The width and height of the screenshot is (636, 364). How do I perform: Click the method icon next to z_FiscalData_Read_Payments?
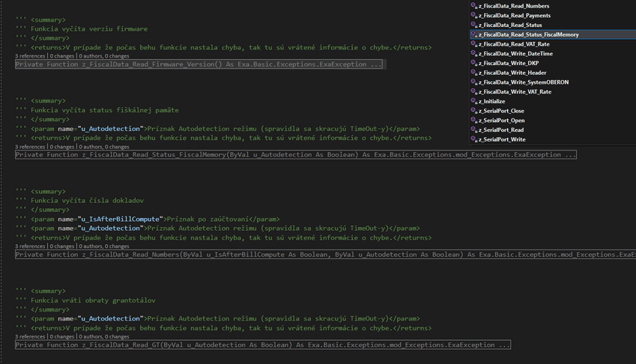click(473, 16)
